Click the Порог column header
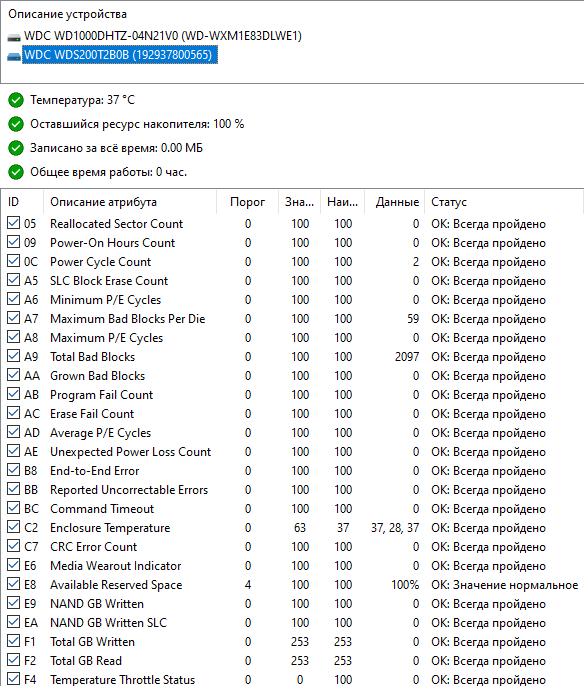Screen dimensions: 584x687 pyautogui.click(x=248, y=202)
